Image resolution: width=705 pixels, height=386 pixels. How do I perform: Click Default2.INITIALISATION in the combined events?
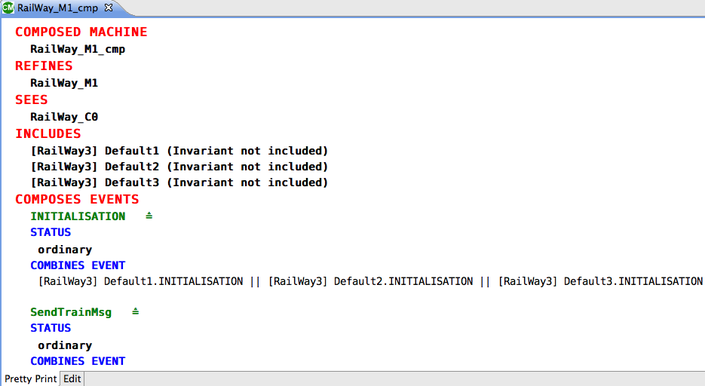pos(403,281)
